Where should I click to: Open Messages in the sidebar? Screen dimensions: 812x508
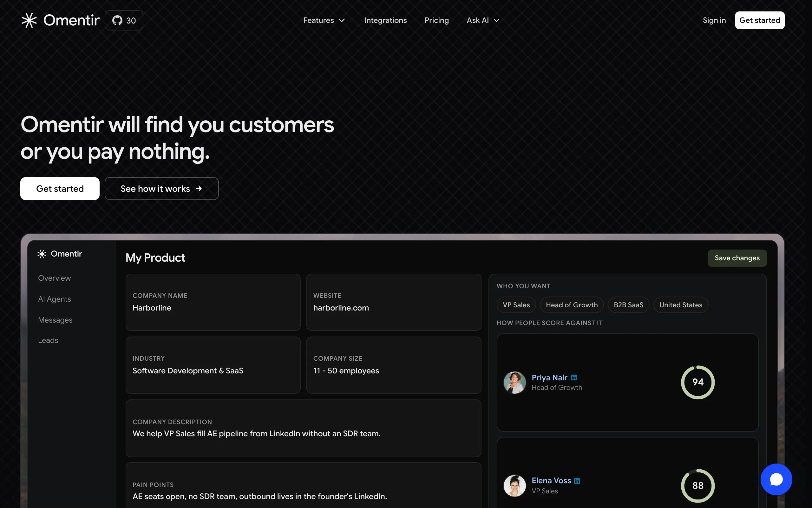55,320
